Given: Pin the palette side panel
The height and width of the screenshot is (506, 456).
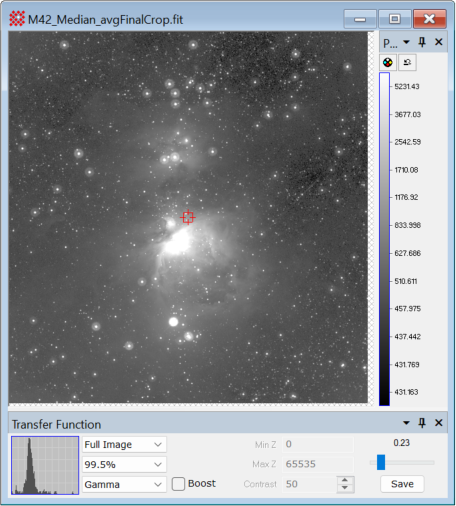Looking at the screenshot, I should click(422, 42).
